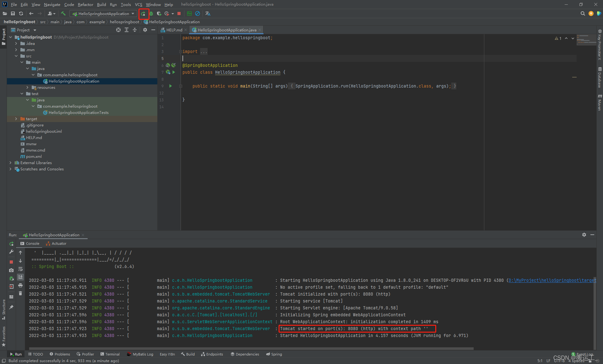Image resolution: width=603 pixels, height=364 pixels.
Task: Click the Translate icon in toolbar
Action: pyautogui.click(x=208, y=13)
